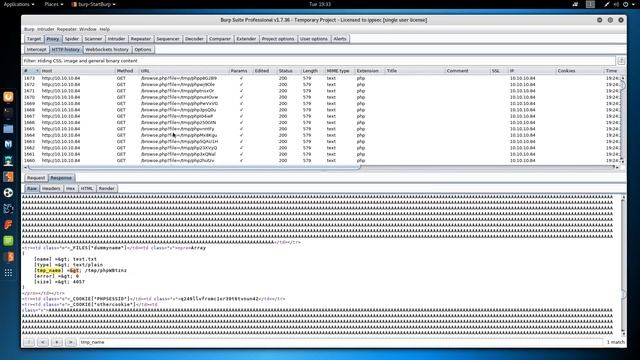This screenshot has height=360, width=640.
Task: Show all applications grid in dock
Action: pyautogui.click(x=8, y=273)
